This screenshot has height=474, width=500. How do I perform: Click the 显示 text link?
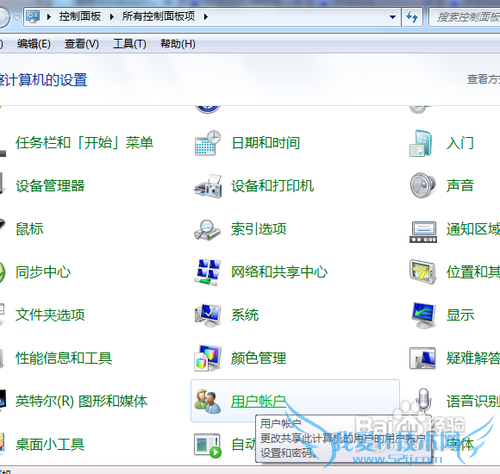[x=460, y=315]
